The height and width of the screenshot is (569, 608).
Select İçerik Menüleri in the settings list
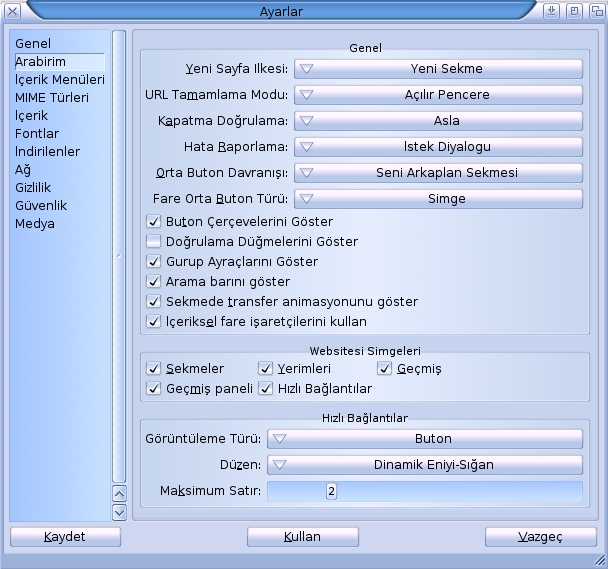[60, 80]
